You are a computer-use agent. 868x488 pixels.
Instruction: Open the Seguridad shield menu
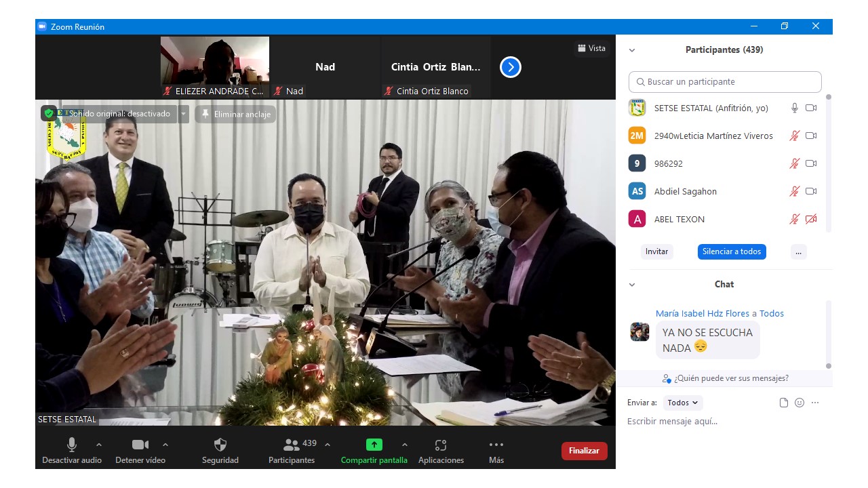(x=220, y=451)
